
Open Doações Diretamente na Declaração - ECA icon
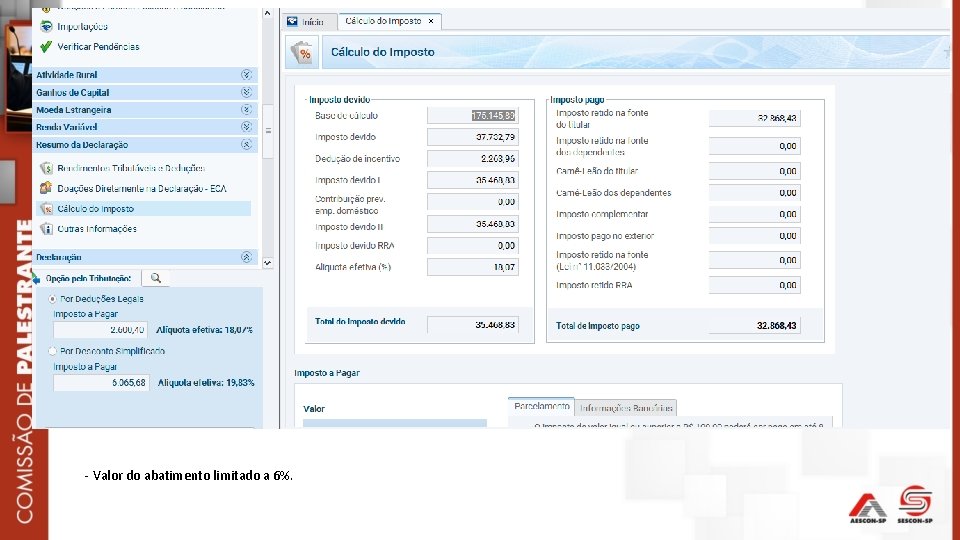[46, 188]
